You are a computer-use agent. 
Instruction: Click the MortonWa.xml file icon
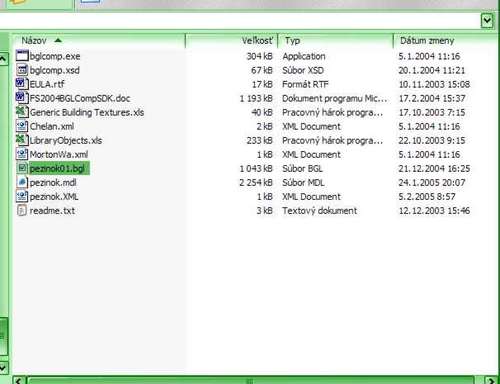[22, 154]
